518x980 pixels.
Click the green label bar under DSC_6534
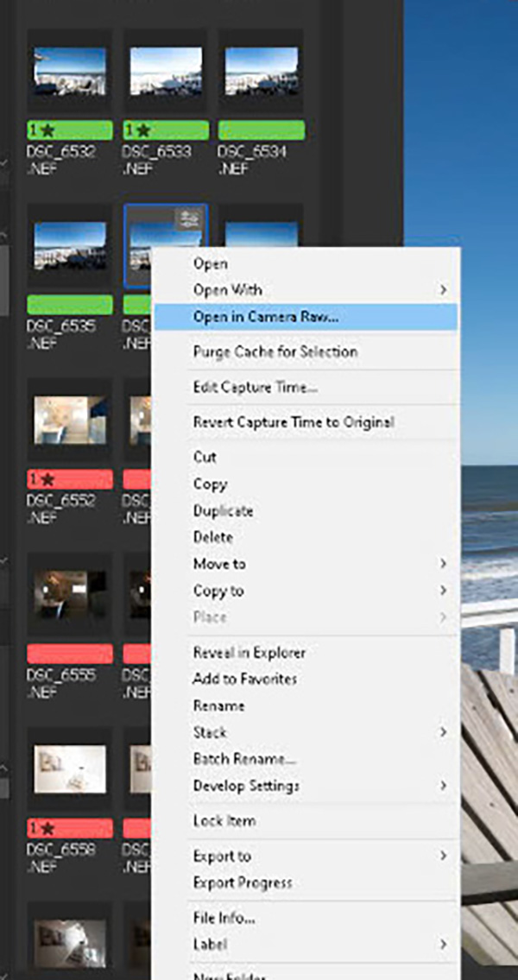262,130
